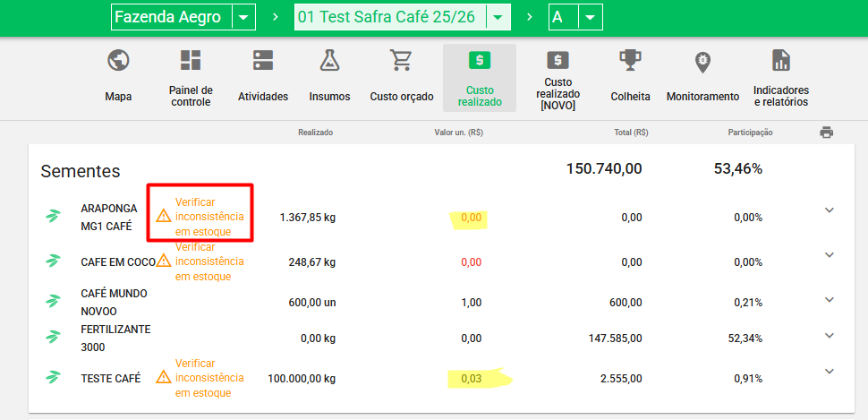Open the Insumos flask icon

pyautogui.click(x=329, y=61)
